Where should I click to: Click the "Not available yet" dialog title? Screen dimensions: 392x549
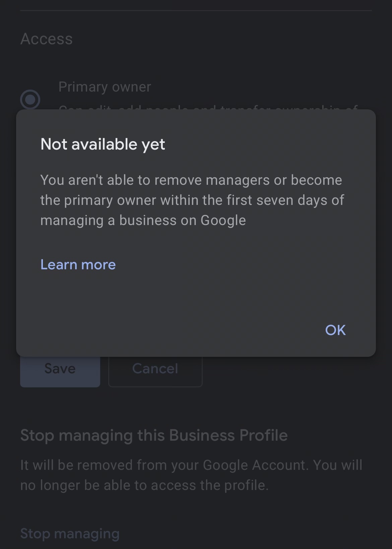pos(103,144)
